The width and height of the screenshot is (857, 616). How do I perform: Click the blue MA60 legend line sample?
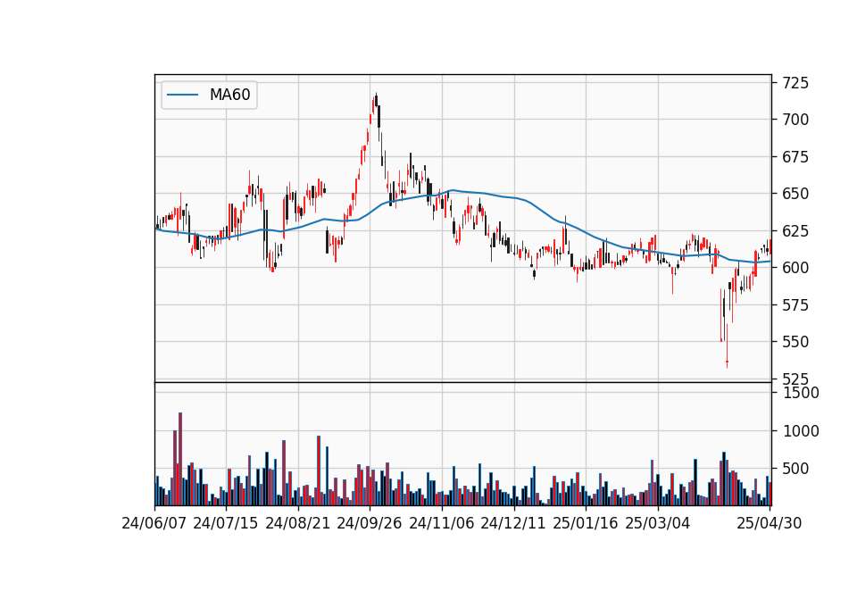pos(182,95)
